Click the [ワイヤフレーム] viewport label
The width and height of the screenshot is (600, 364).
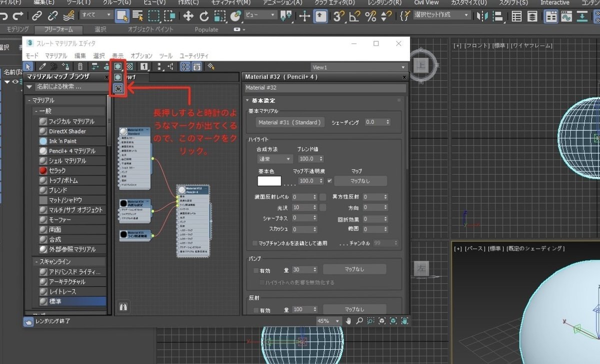[x=532, y=45]
